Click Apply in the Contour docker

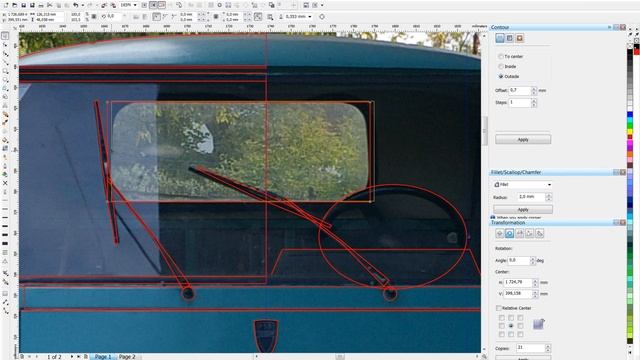coord(523,139)
